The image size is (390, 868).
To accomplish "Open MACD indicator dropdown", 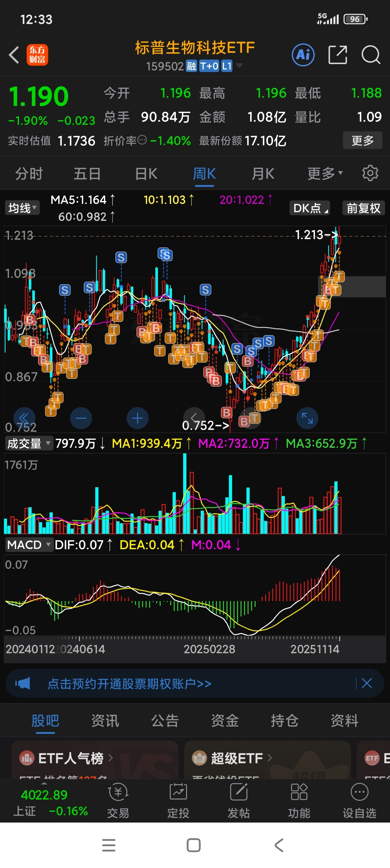I will point(29,544).
